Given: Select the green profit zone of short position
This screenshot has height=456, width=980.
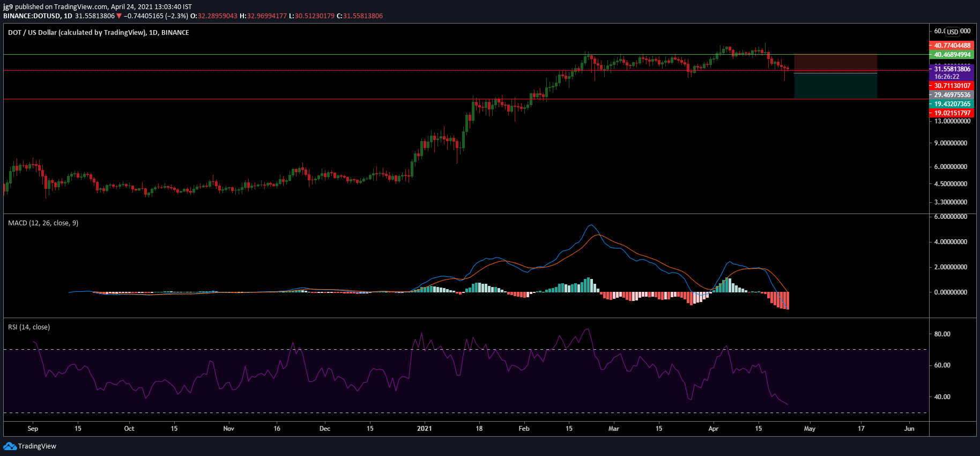Looking at the screenshot, I should pos(835,86).
